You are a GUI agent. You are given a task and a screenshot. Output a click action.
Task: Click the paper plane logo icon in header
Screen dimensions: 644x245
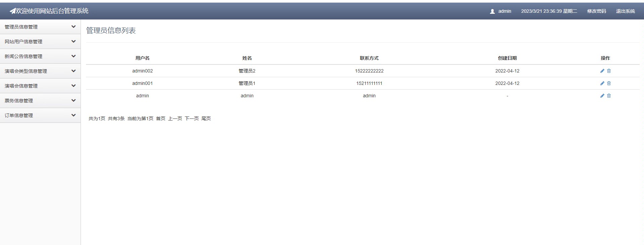coord(13,11)
